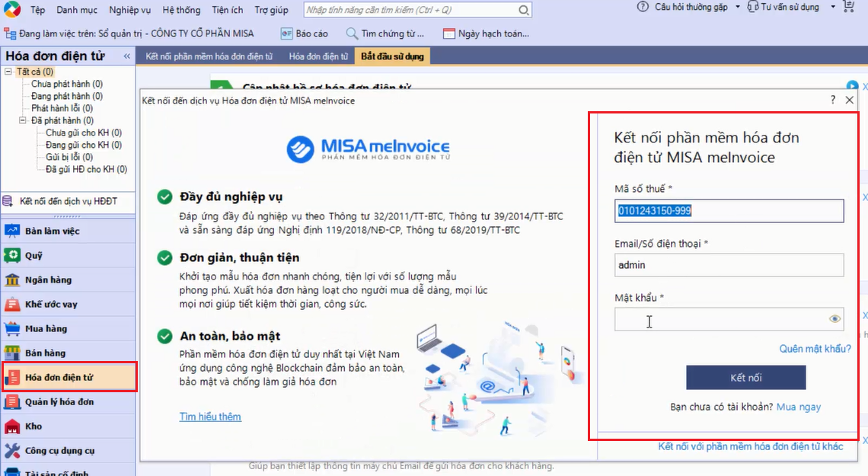This screenshot has height=476, width=868.
Task: Select Đã gửi HĐ cho KH (0) item
Action: coord(86,169)
